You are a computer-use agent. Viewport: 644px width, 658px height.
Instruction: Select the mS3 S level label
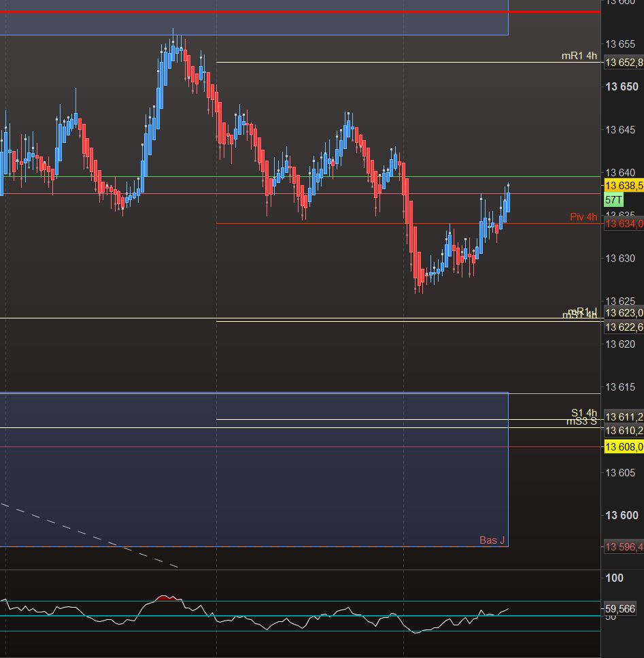(x=581, y=421)
